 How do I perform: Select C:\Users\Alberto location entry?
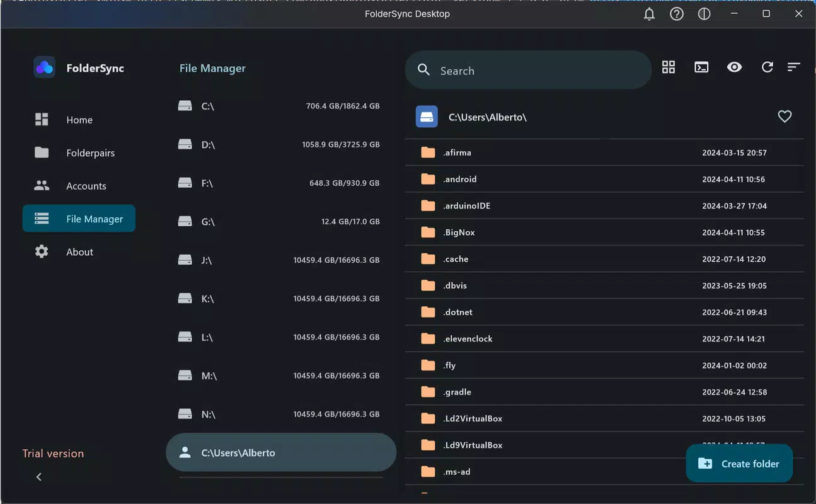(x=280, y=452)
